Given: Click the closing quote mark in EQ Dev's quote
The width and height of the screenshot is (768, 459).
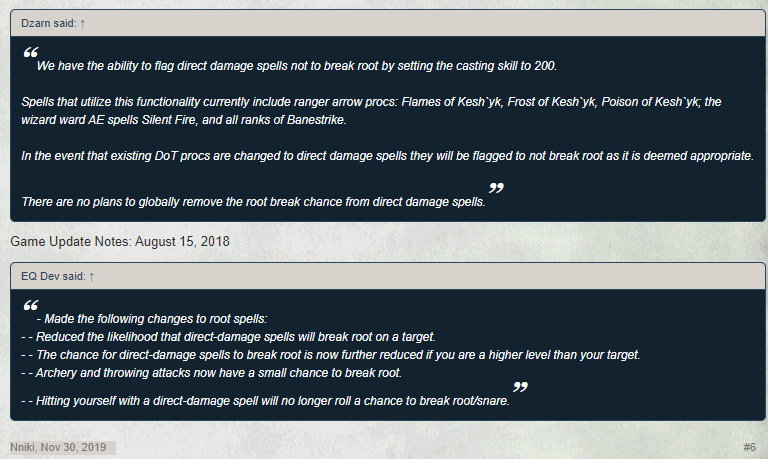Looking at the screenshot, I should pos(521,389).
